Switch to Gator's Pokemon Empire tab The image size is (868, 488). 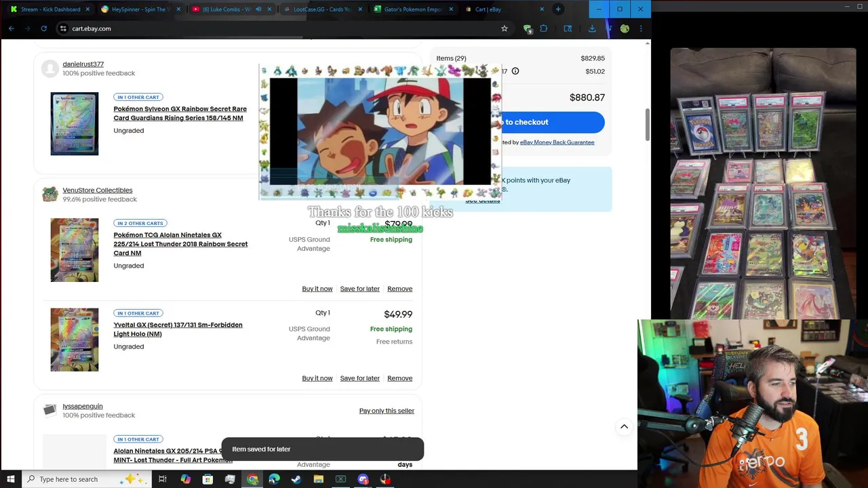tap(412, 9)
